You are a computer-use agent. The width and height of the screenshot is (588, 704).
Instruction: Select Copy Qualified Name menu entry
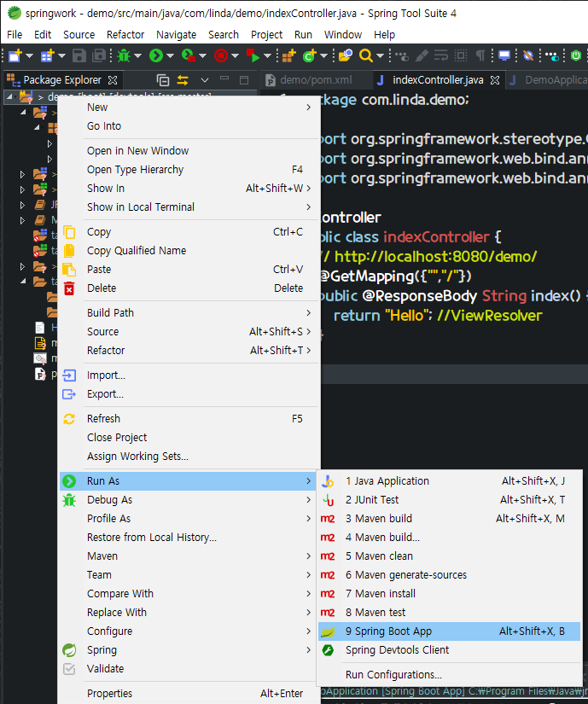[189, 251]
